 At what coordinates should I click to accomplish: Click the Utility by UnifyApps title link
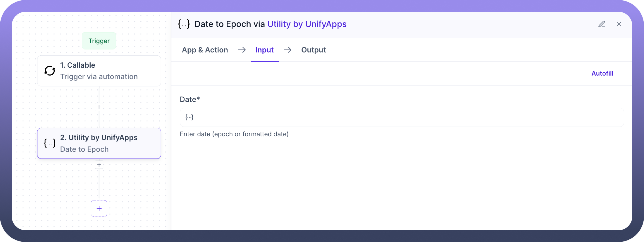pos(307,24)
